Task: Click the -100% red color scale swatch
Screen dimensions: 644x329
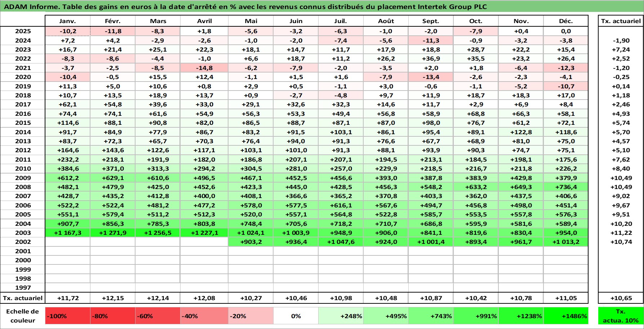Action: click(67, 316)
